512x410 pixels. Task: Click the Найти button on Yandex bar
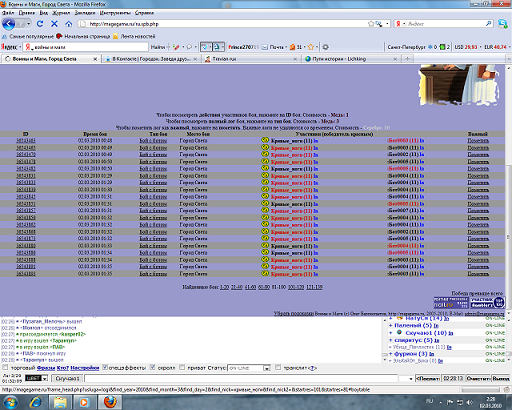pos(158,47)
